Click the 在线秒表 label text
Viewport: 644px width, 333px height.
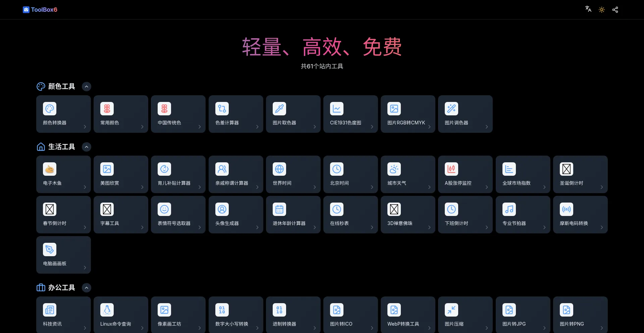point(339,223)
